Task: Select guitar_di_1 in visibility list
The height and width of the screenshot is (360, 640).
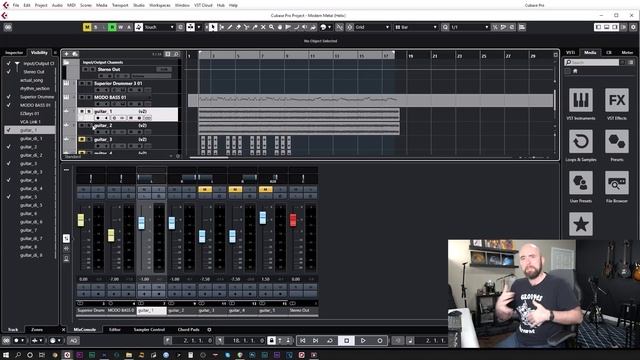Action: click(31, 139)
